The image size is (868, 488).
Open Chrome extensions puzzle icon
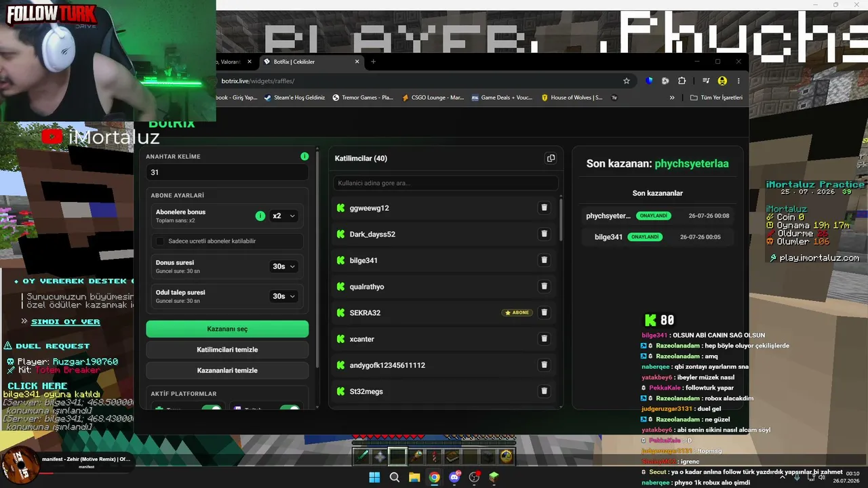[682, 81]
